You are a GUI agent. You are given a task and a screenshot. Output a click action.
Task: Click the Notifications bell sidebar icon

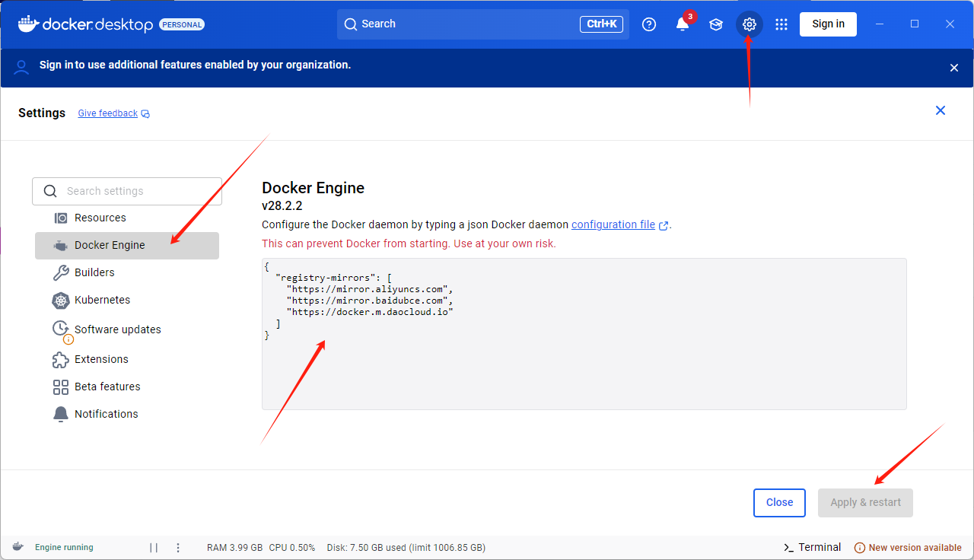coord(61,414)
